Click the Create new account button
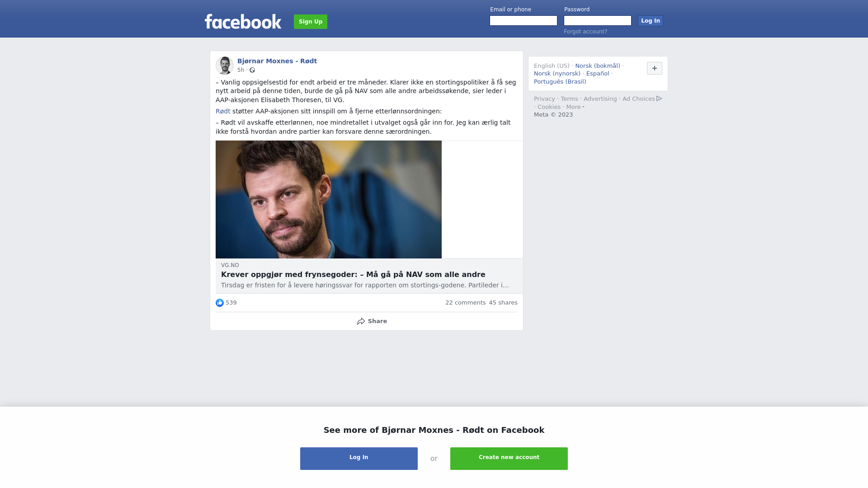This screenshot has width=868, height=488. click(x=509, y=459)
